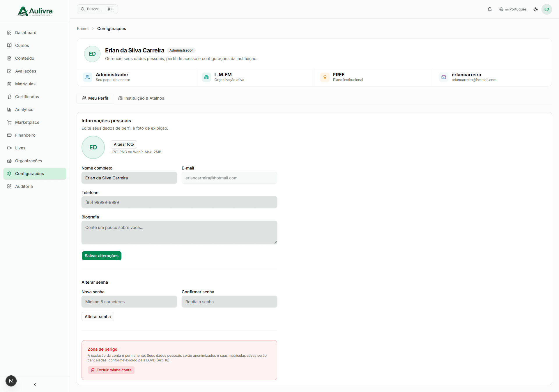Click the Confirmar senha field
The height and width of the screenshot is (392, 559).
(229, 302)
